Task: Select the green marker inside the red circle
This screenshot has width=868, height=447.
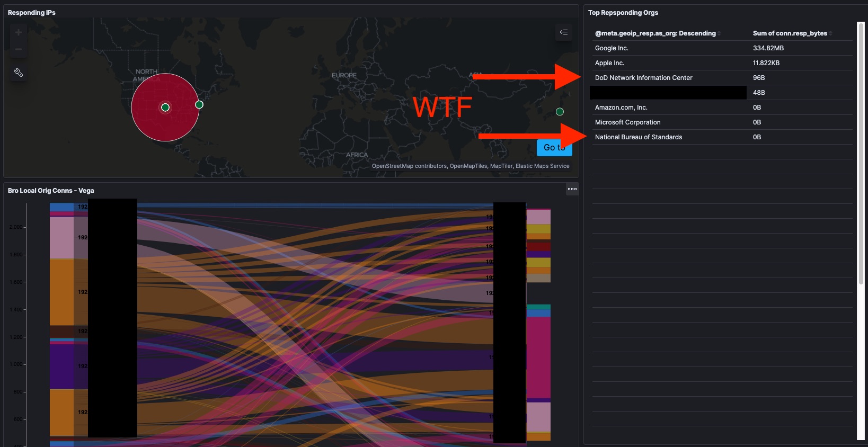Action: (x=165, y=108)
